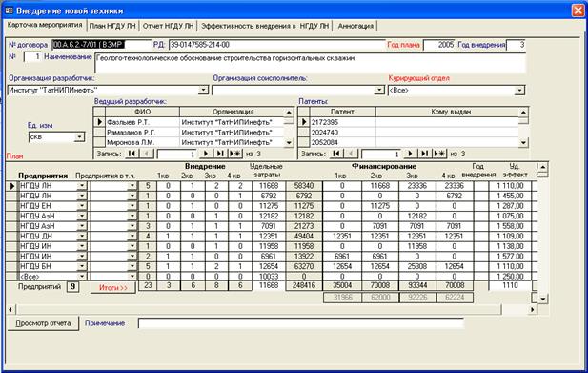Screen dimensions: 588x373
Task: Select row marker of patent 2024740
Action: point(304,133)
